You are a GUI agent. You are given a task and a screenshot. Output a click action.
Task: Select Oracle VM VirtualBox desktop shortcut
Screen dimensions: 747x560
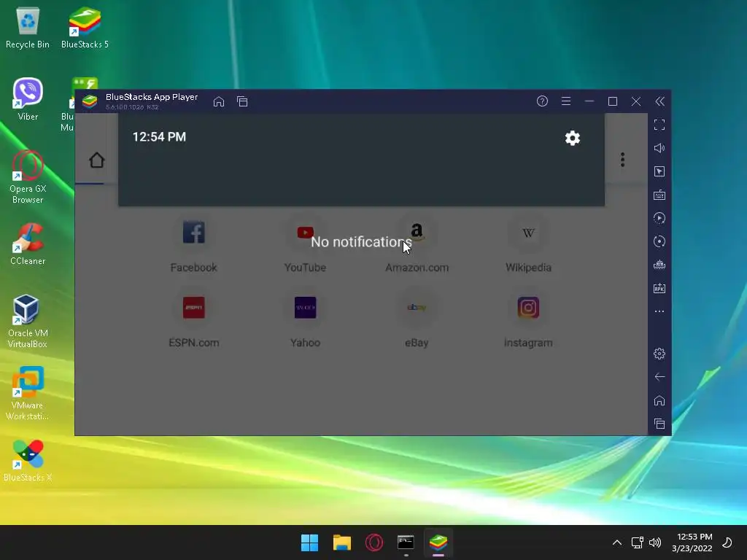[28, 322]
